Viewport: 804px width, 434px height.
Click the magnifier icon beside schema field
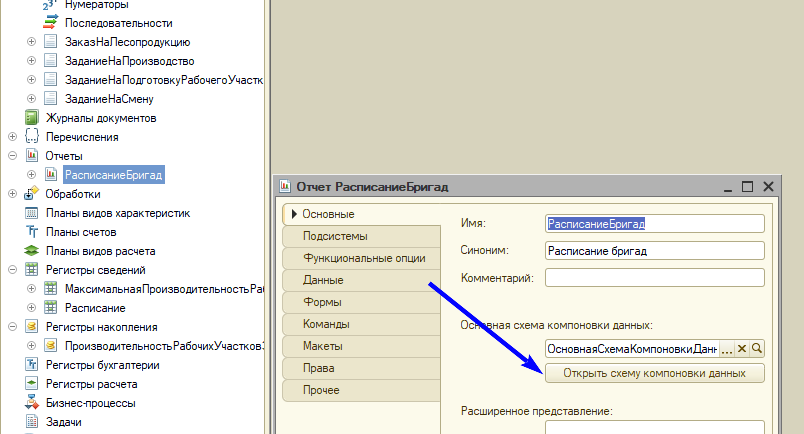(x=756, y=348)
